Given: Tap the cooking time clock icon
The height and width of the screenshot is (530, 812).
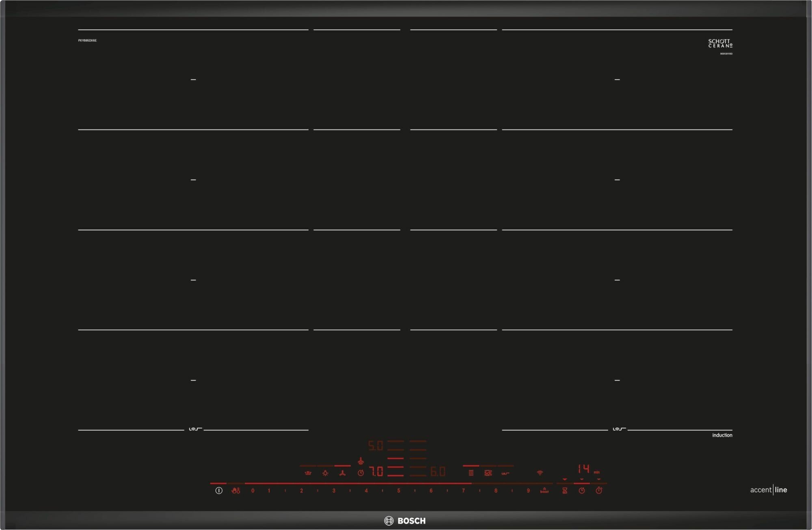Looking at the screenshot, I should tap(582, 491).
